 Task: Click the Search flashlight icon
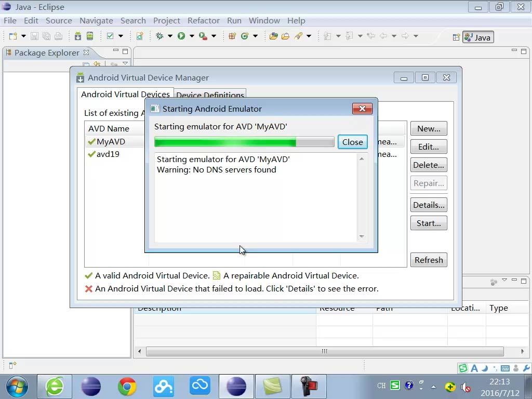point(298,36)
